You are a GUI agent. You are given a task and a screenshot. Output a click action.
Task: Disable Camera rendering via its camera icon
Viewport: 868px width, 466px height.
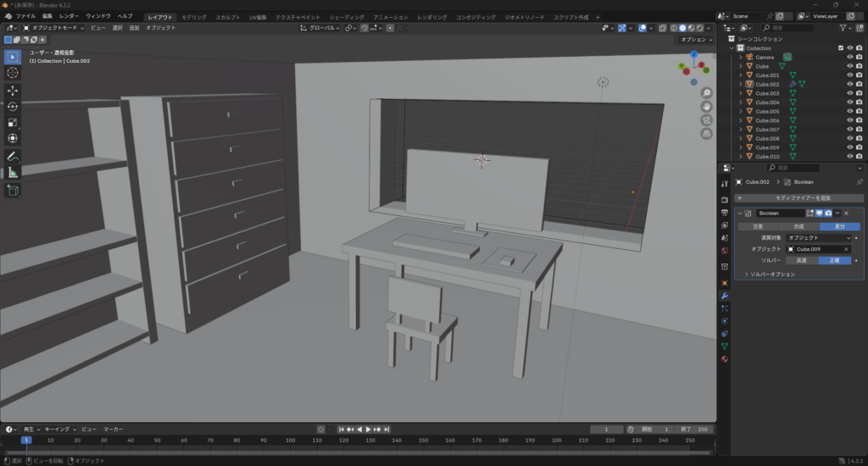(859, 57)
